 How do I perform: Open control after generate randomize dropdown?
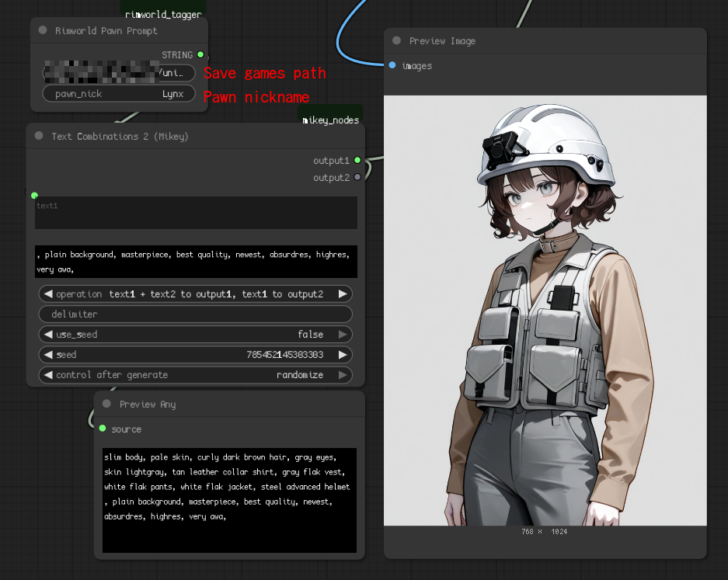(x=299, y=375)
